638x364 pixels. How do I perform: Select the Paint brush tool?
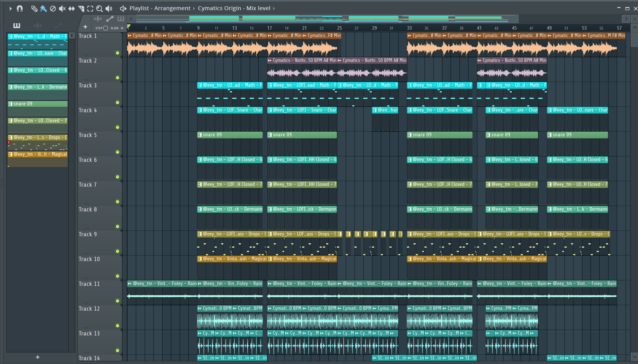tap(43, 8)
